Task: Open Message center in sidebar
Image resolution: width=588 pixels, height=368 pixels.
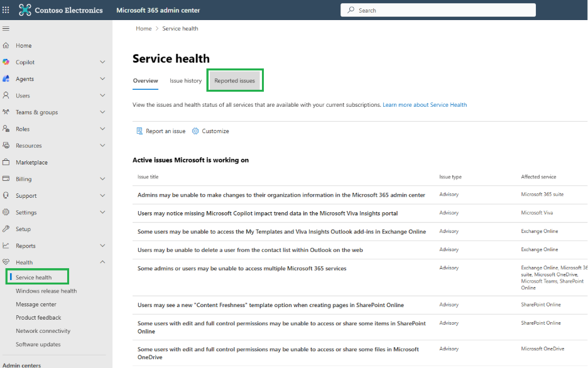Action: pos(36,305)
